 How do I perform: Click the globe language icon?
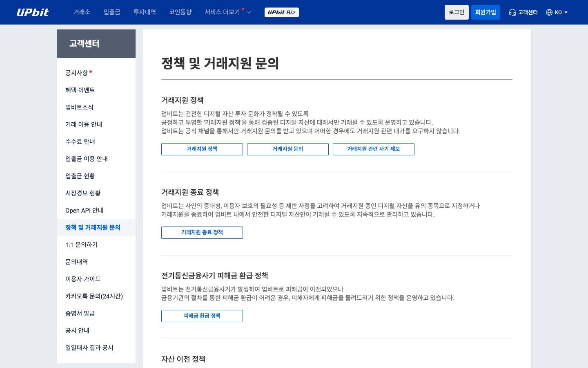pos(549,12)
